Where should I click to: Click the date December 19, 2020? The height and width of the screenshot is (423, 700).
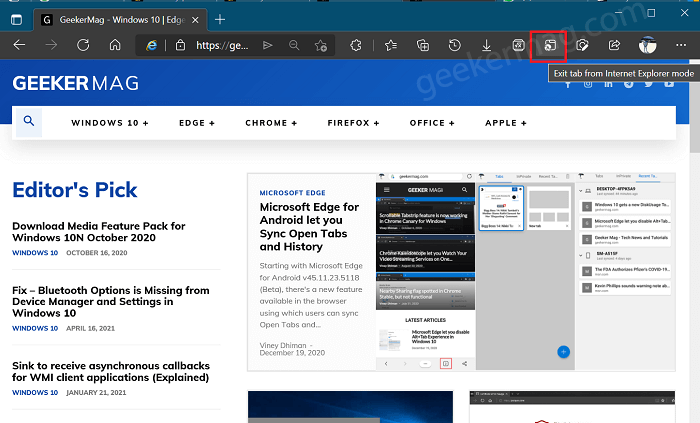[292, 352]
